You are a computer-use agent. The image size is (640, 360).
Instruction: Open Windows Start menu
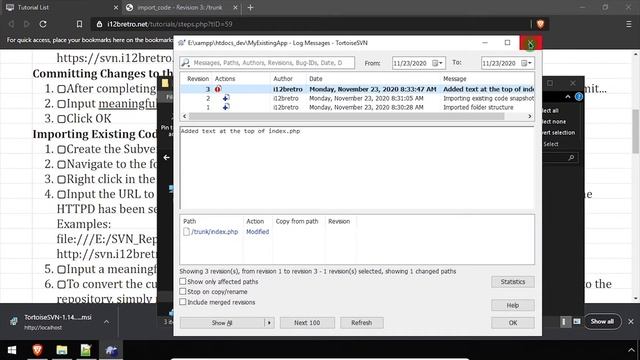click(12, 350)
